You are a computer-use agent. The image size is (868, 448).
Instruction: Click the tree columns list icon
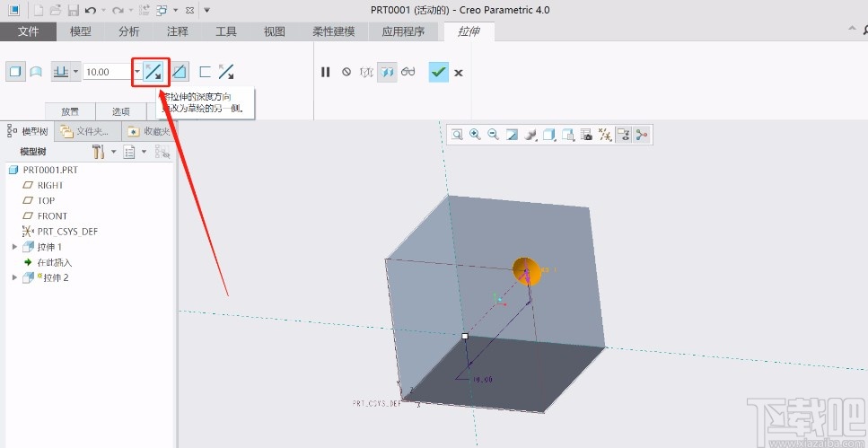coord(129,152)
